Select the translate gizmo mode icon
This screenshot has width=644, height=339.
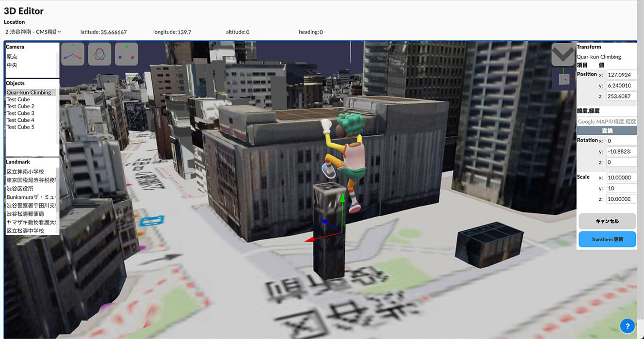pos(73,54)
